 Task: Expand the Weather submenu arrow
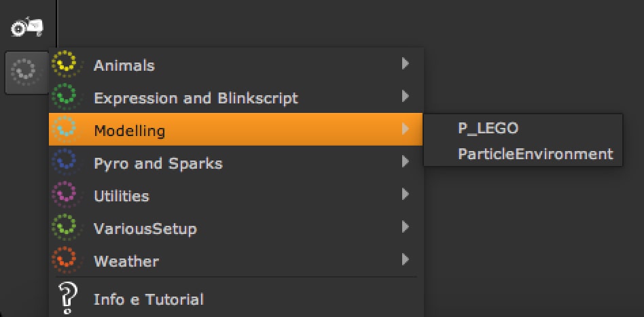405,259
